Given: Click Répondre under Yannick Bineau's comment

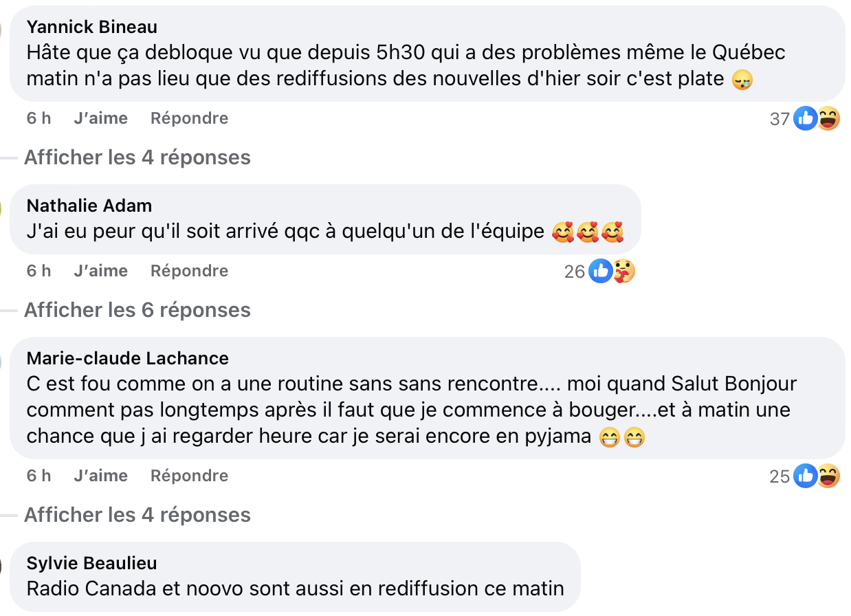Looking at the screenshot, I should 189,118.
